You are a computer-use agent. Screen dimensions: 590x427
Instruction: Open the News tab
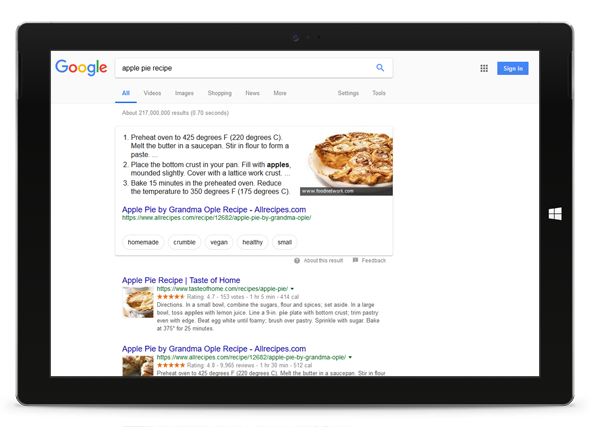[x=252, y=93]
